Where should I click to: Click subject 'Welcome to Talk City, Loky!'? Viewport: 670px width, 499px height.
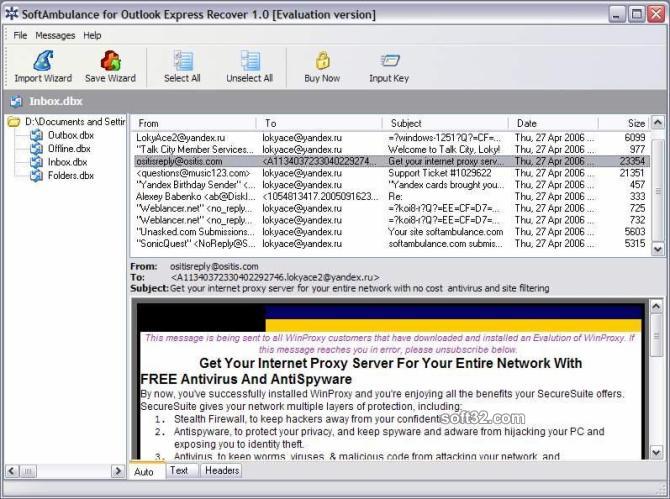point(444,150)
